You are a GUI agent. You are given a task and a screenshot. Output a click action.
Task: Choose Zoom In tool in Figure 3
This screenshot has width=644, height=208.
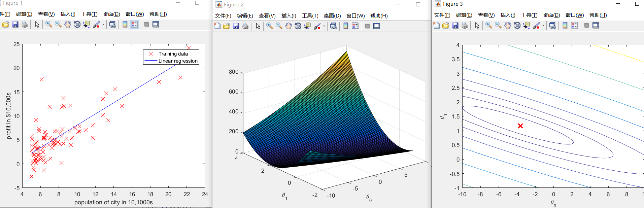click(489, 26)
